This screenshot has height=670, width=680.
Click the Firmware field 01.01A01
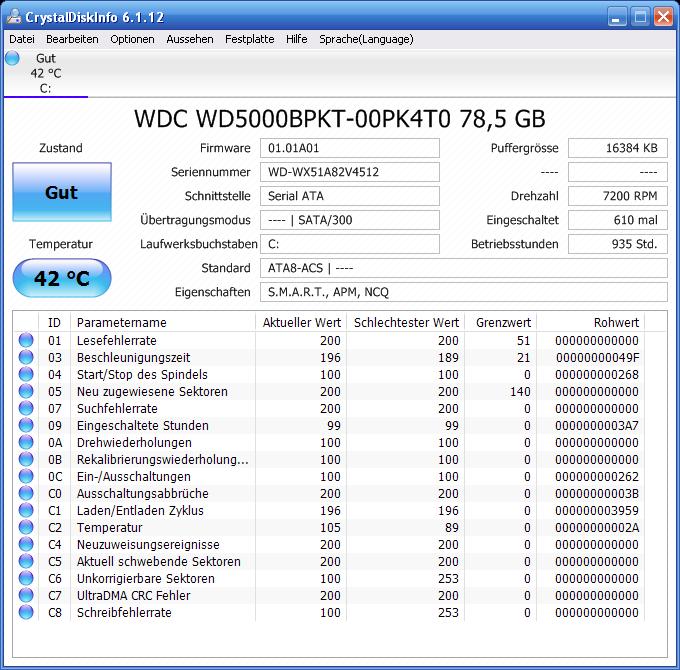coord(350,148)
